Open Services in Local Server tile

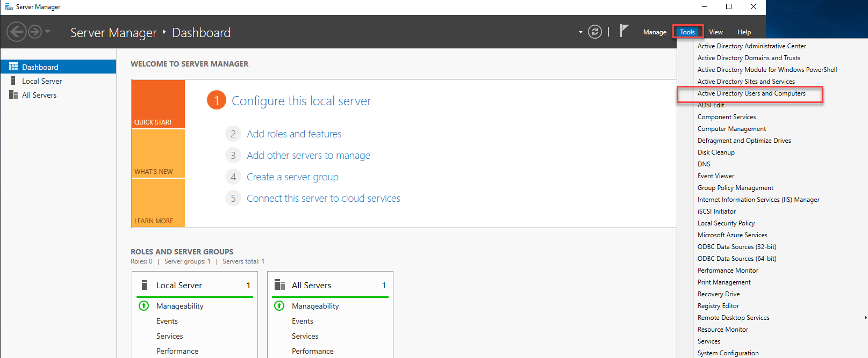click(170, 336)
